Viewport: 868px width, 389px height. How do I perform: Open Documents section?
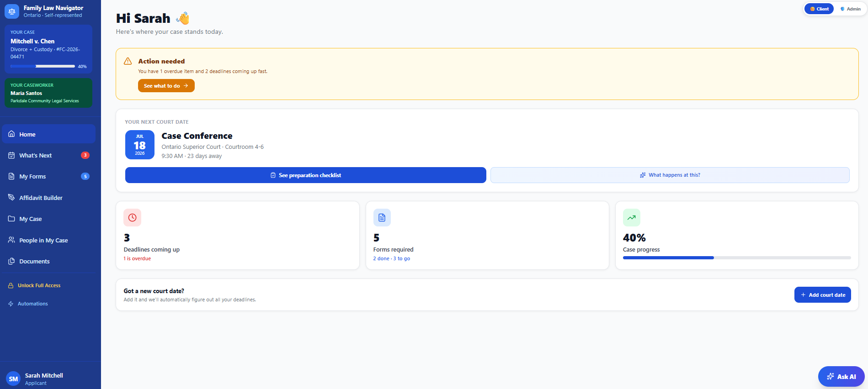[x=48, y=261]
